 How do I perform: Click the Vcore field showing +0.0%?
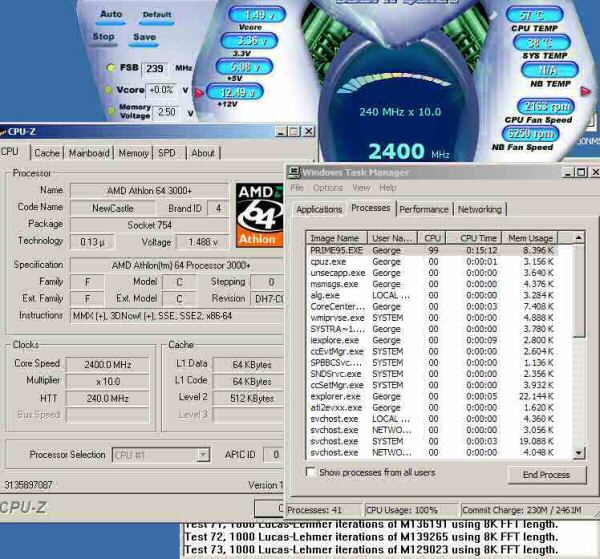tap(161, 91)
